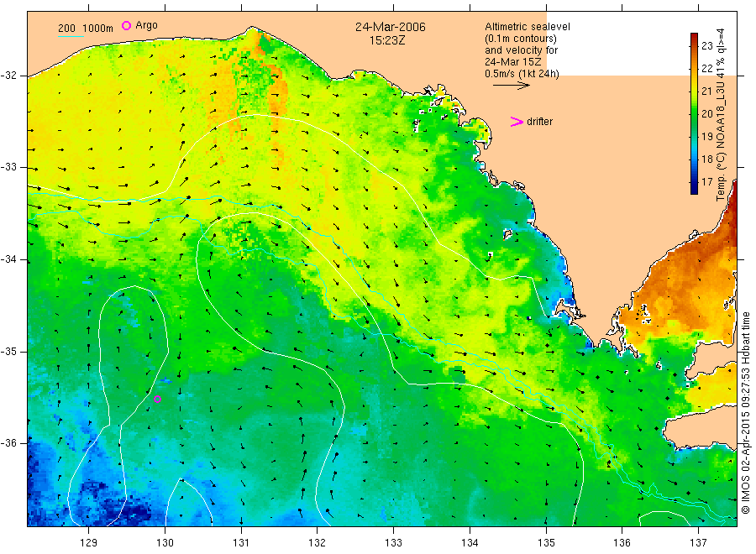Click the color bar value 23
The image size is (756, 554).
[706, 46]
